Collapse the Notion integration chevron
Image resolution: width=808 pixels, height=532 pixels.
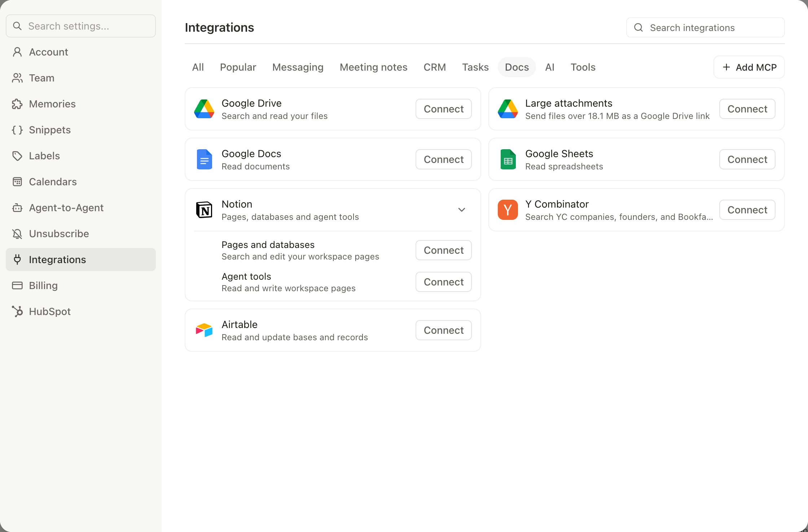coord(461,210)
